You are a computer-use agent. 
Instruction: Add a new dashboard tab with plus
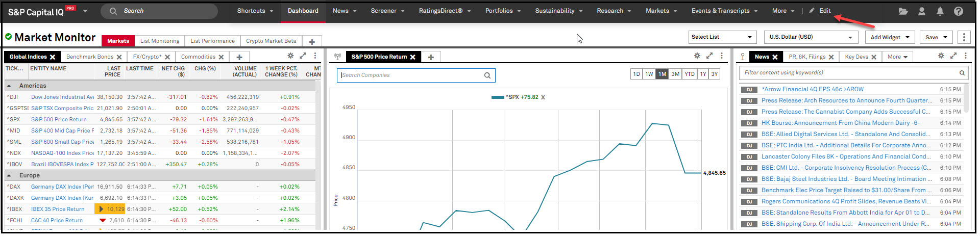pyautogui.click(x=312, y=42)
